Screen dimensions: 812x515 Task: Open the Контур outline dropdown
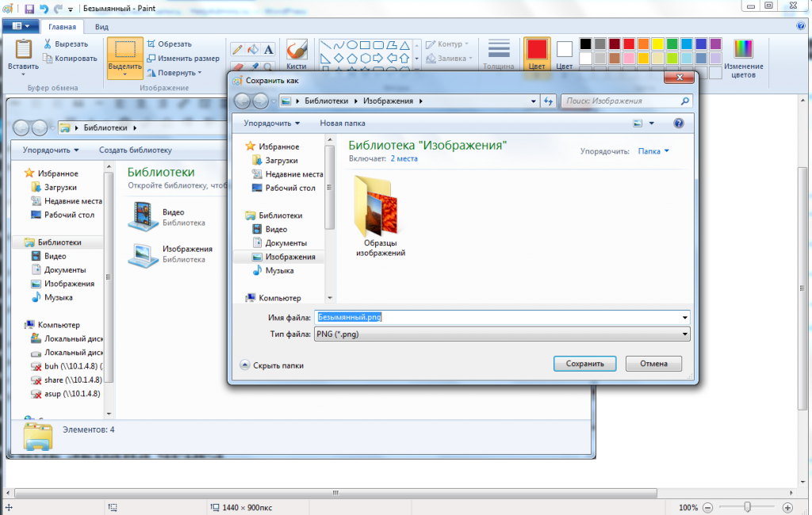click(447, 44)
